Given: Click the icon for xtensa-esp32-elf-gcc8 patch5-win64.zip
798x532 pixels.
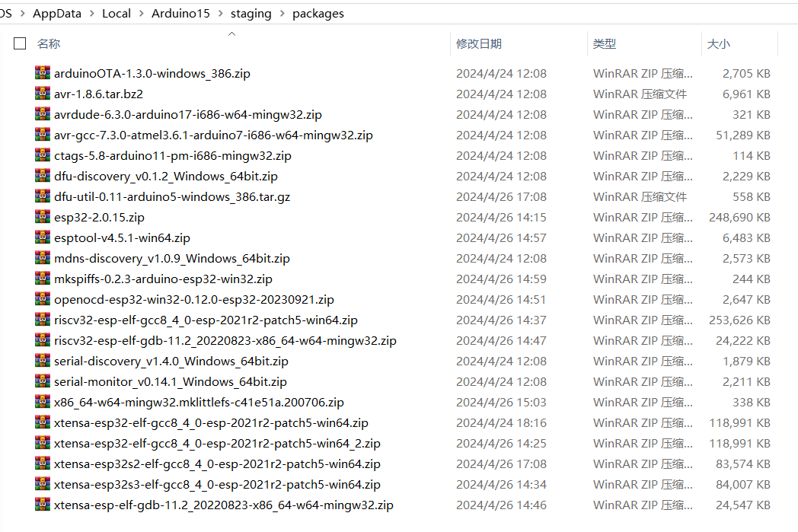Looking at the screenshot, I should click(x=43, y=422).
